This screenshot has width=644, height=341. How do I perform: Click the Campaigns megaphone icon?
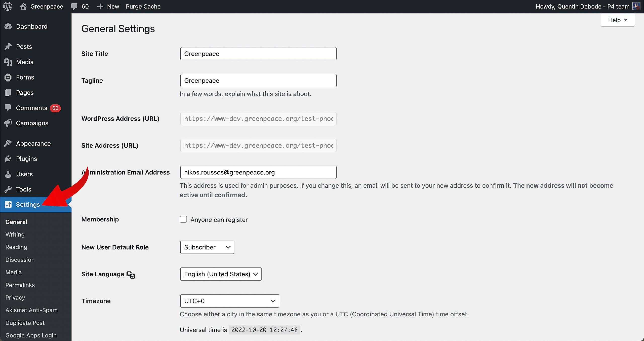pyautogui.click(x=8, y=123)
